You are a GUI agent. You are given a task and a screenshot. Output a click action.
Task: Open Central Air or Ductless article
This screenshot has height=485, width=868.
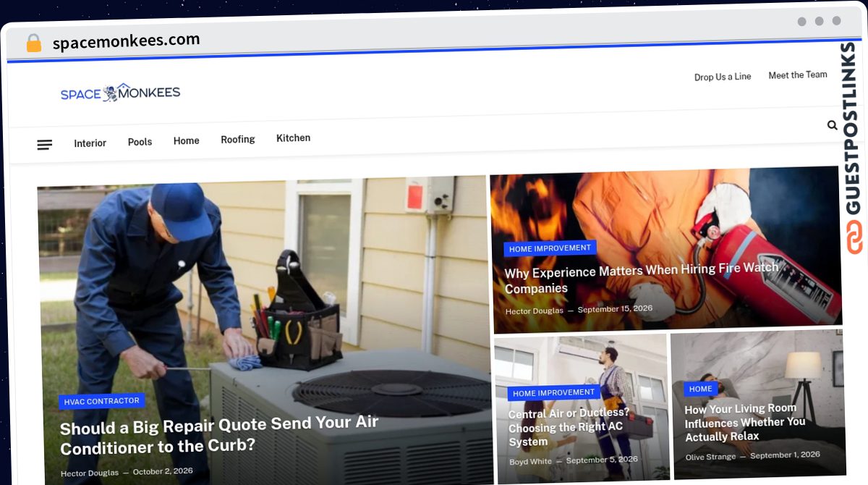click(x=569, y=427)
